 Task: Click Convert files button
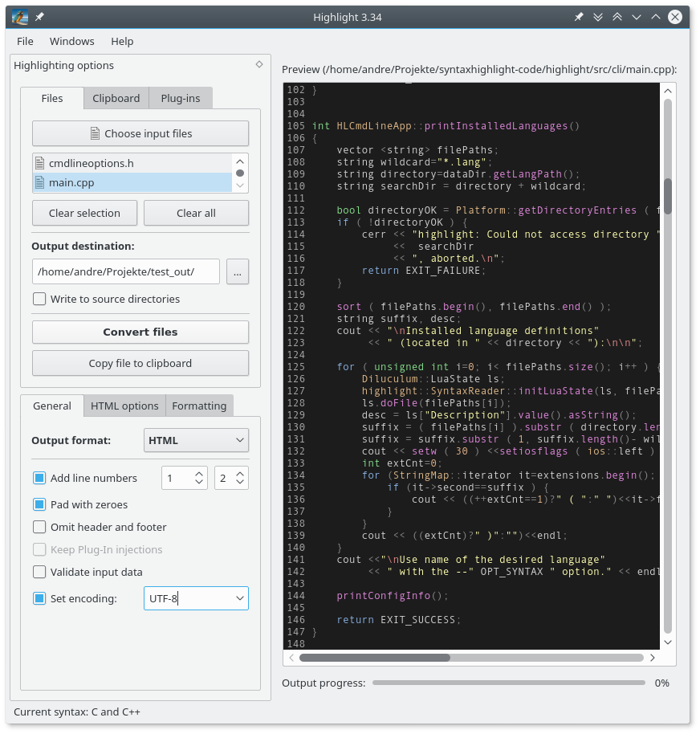140,332
